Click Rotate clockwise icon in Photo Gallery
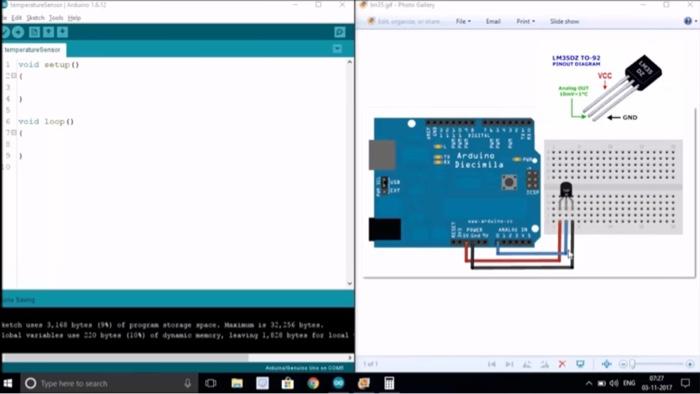The width and height of the screenshot is (700, 394). pyautogui.click(x=545, y=364)
